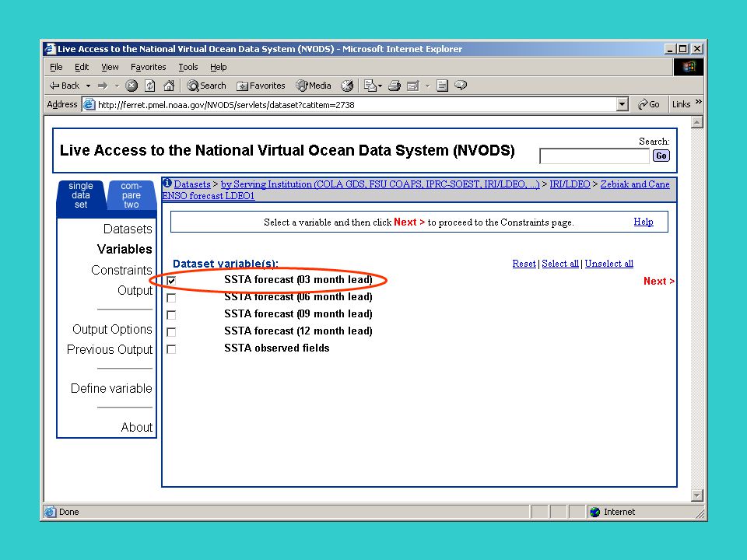Viewport: 747px width, 560px height.
Task: Click the History icon in toolbar
Action: [x=347, y=86]
